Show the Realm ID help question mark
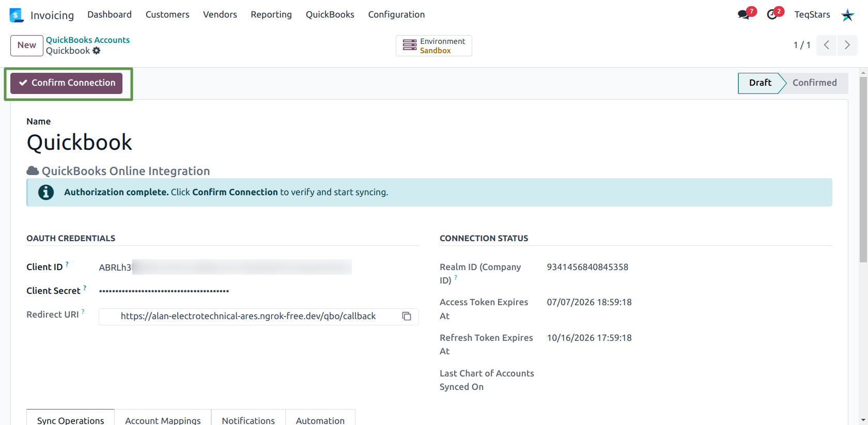 click(456, 277)
